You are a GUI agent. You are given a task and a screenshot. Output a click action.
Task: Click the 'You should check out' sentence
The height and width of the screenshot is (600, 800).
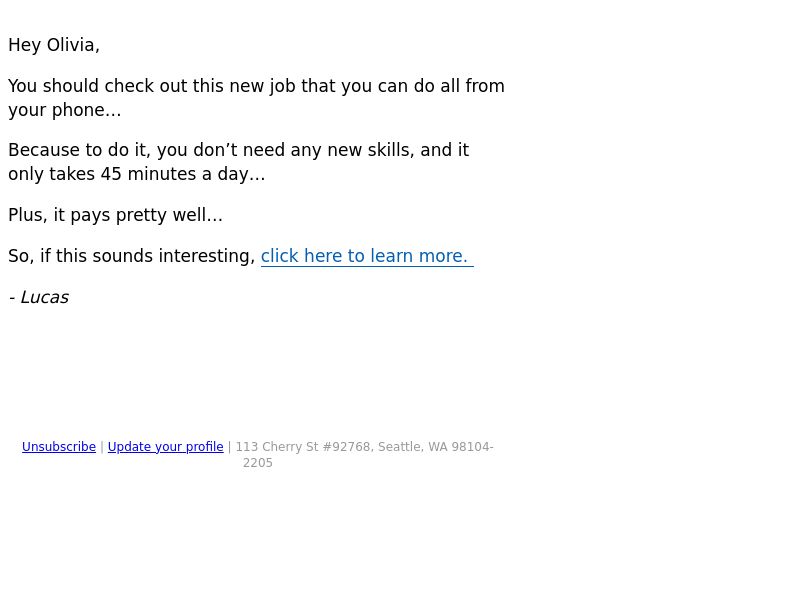click(x=256, y=86)
